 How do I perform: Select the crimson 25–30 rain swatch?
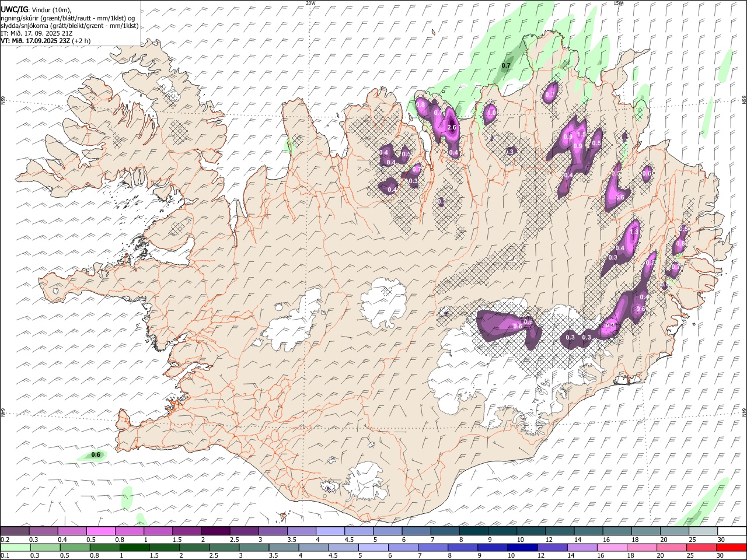coord(701,547)
